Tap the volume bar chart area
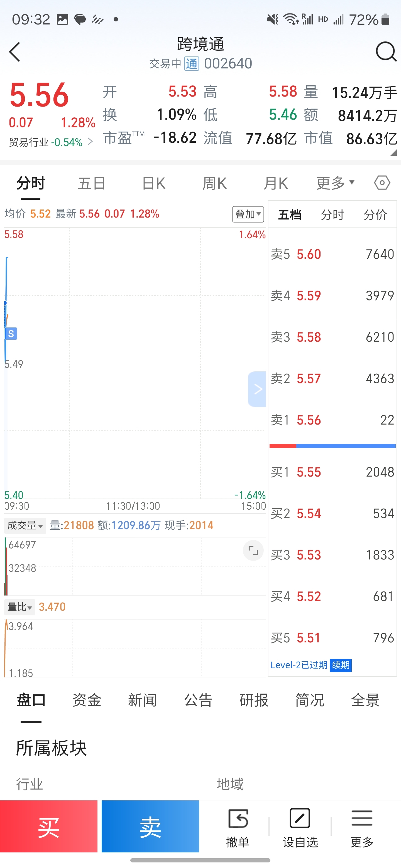 (135, 567)
